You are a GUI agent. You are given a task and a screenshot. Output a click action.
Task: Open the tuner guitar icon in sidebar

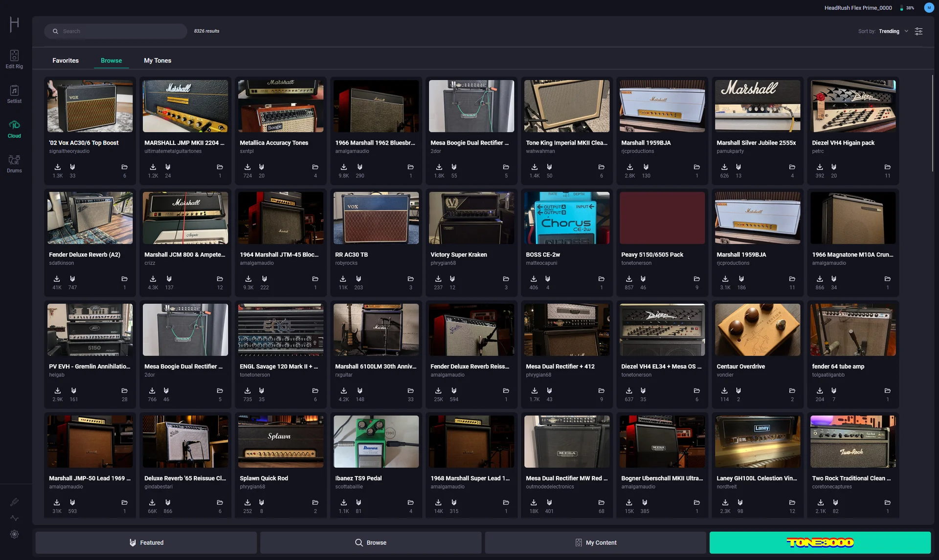(14, 502)
